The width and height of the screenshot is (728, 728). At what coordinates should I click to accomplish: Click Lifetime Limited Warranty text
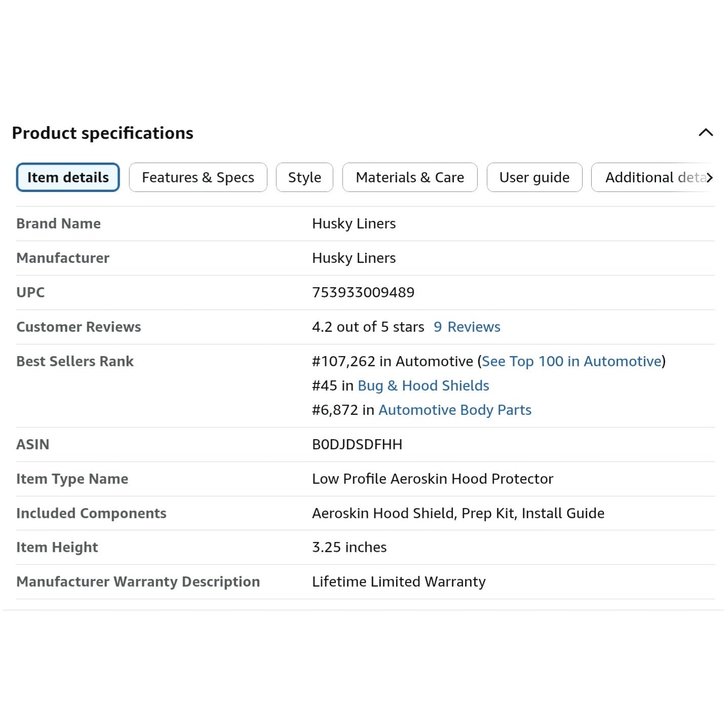[399, 582]
